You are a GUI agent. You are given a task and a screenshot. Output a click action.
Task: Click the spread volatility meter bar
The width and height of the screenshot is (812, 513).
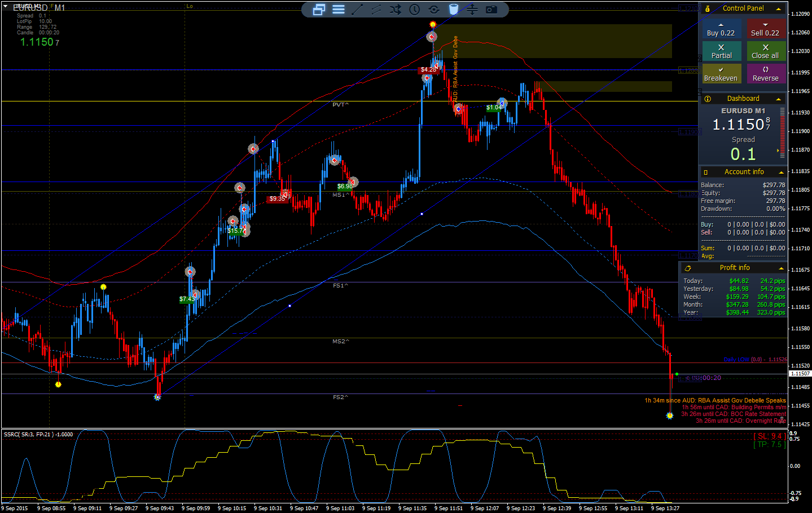tap(783, 134)
